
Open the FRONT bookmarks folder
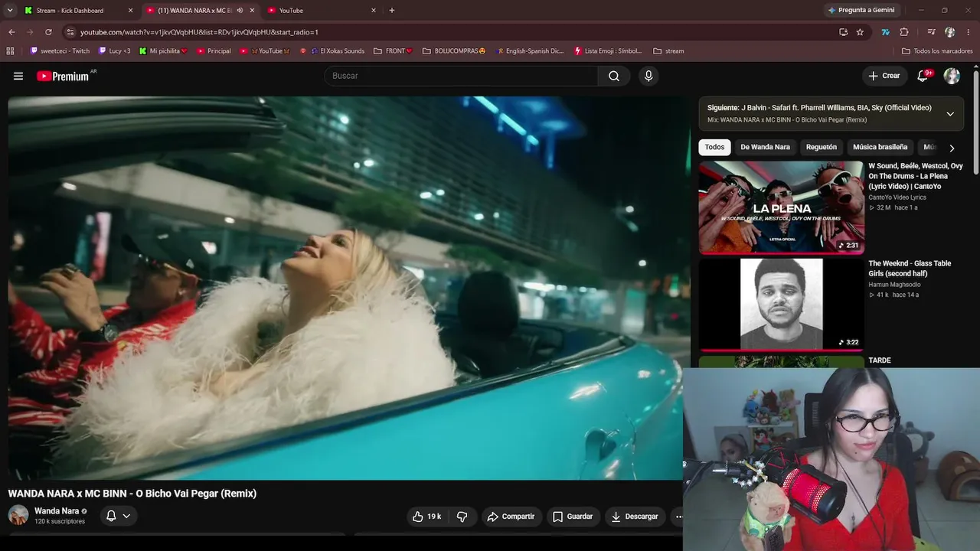pyautogui.click(x=393, y=51)
